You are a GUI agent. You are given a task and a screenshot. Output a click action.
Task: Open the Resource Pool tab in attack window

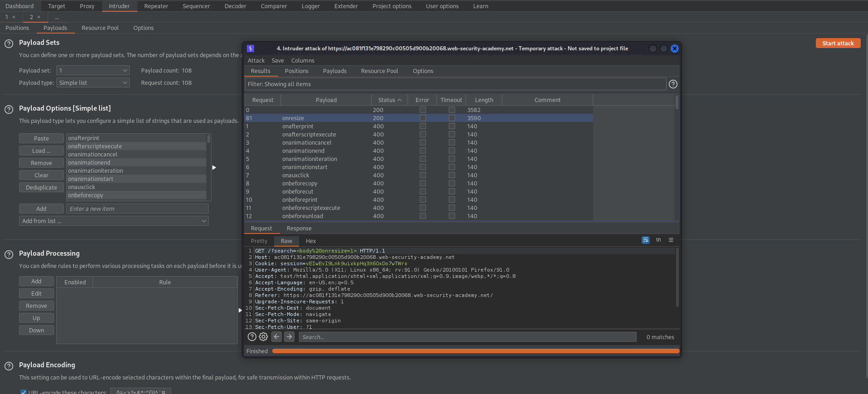coord(379,71)
